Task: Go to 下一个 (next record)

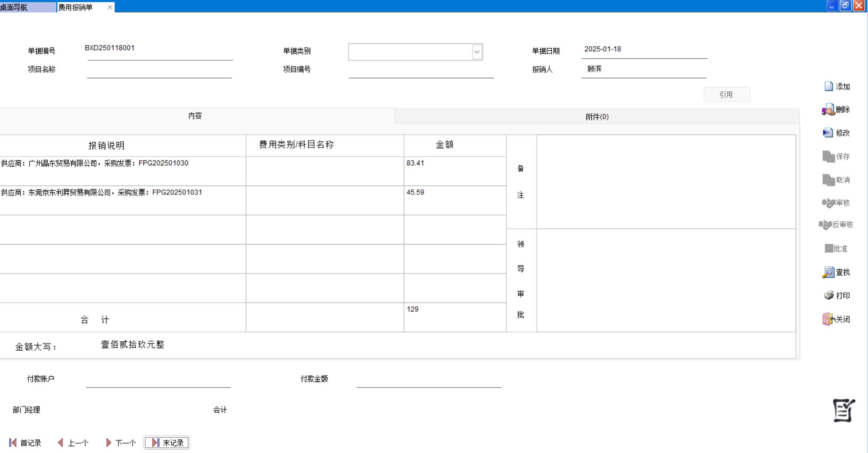Action: tap(121, 443)
